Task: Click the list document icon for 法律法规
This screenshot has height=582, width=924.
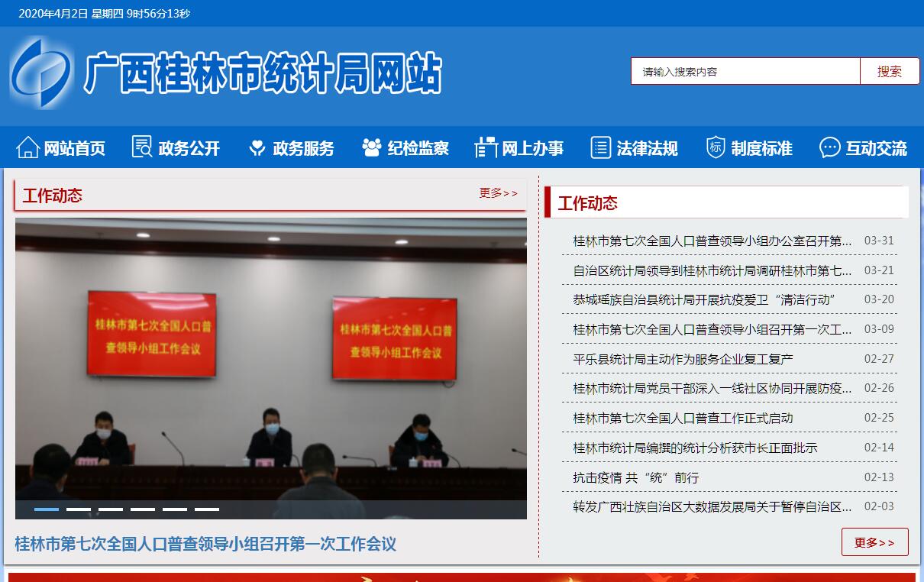Action: click(601, 147)
